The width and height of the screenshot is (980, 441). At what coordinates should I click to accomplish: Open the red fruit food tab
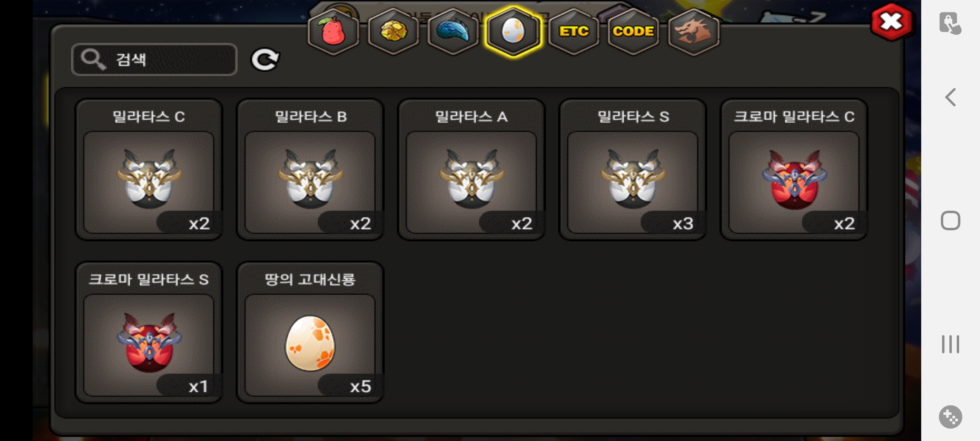(333, 32)
